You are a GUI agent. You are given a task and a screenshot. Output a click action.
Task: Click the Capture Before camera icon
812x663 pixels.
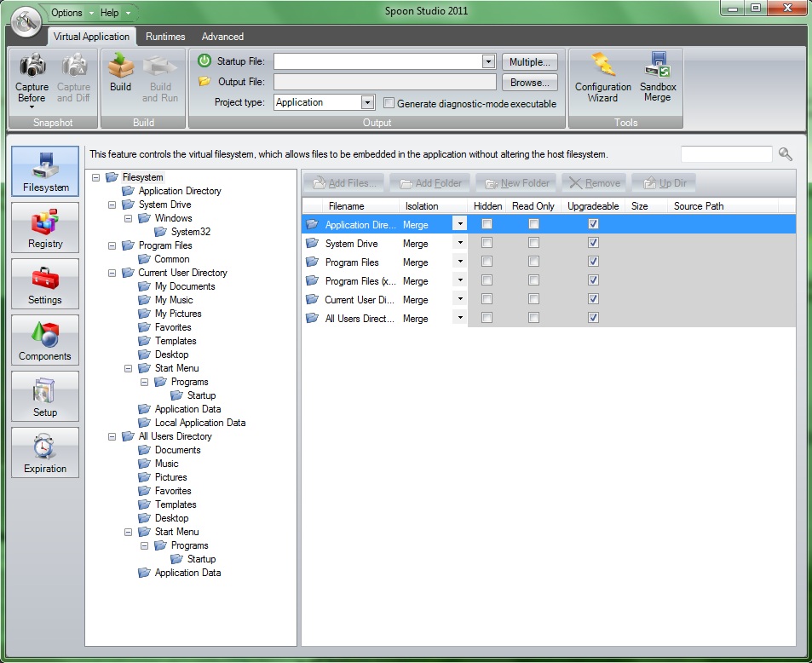[32, 66]
